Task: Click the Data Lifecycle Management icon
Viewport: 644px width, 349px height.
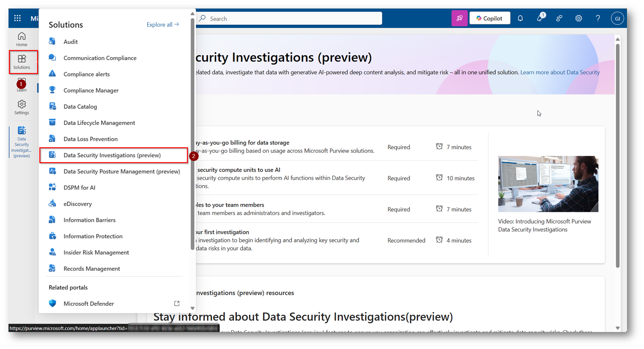Action: [52, 122]
